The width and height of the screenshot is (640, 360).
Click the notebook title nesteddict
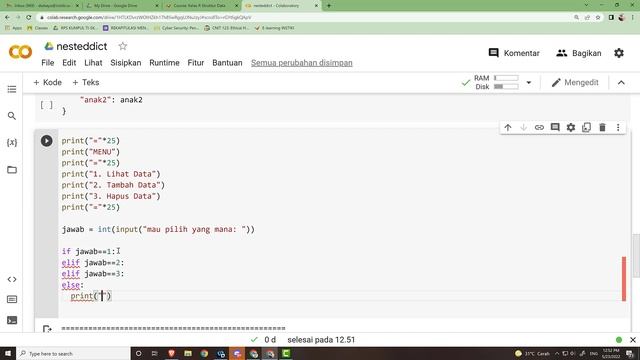[82, 46]
